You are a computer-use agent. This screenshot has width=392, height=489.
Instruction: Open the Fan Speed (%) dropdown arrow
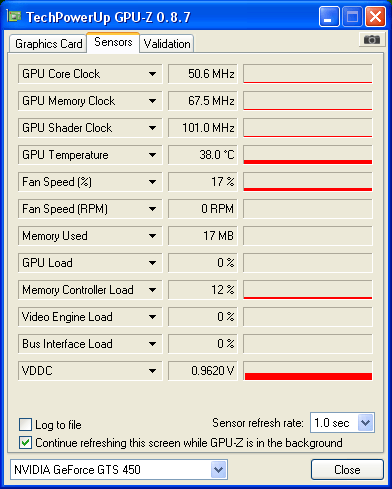[x=152, y=182]
